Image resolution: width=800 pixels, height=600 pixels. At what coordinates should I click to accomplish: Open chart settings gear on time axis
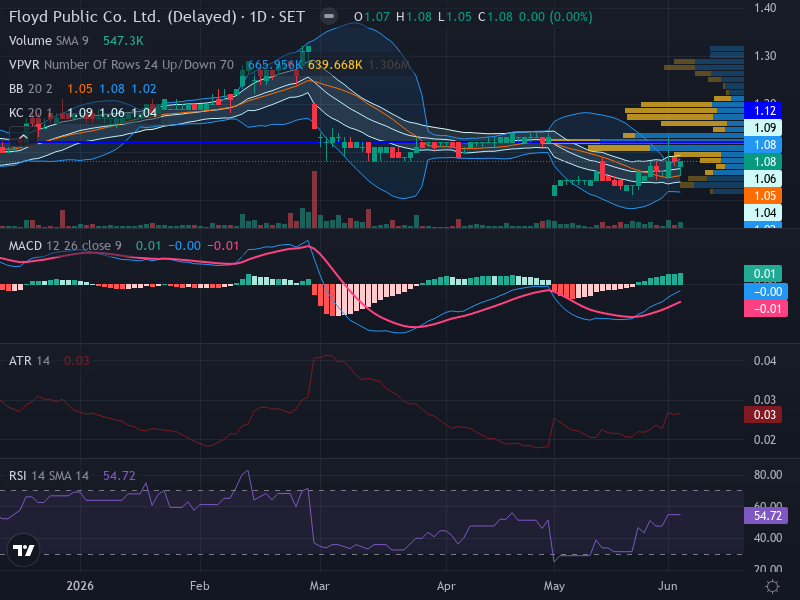[772, 586]
